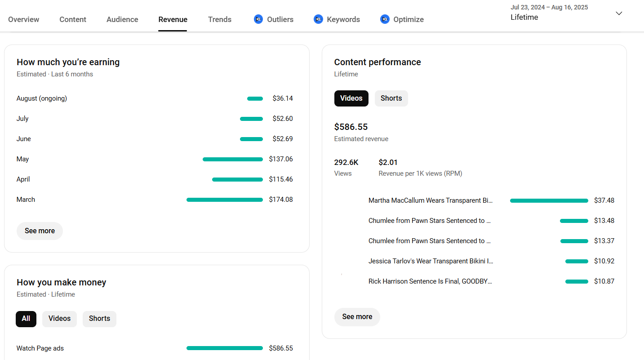Click the Jessica Tarlov video row
Image resolution: width=644 pixels, height=360 pixels.
[x=431, y=261]
